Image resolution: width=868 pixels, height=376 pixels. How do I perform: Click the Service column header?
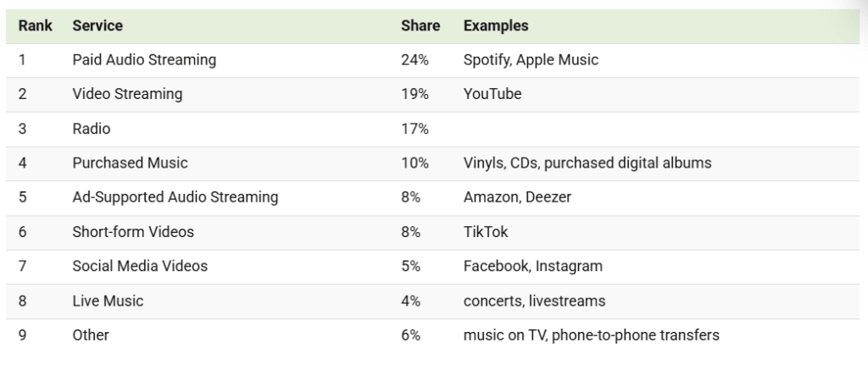click(x=97, y=25)
